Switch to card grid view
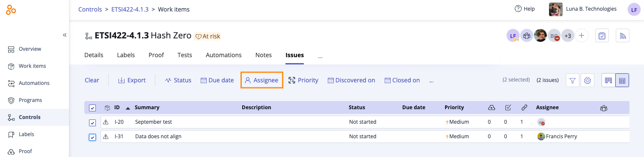Viewport: 644px width, 157px height. click(608, 80)
